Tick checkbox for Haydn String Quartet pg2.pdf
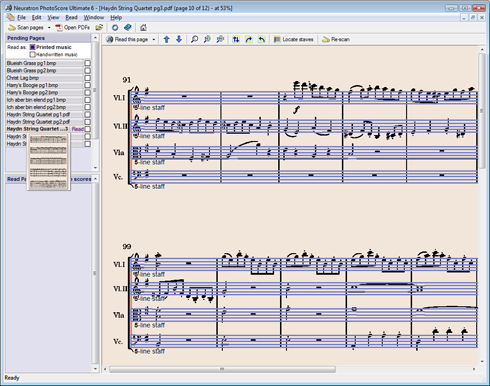The width and height of the screenshot is (490, 386). [x=87, y=122]
